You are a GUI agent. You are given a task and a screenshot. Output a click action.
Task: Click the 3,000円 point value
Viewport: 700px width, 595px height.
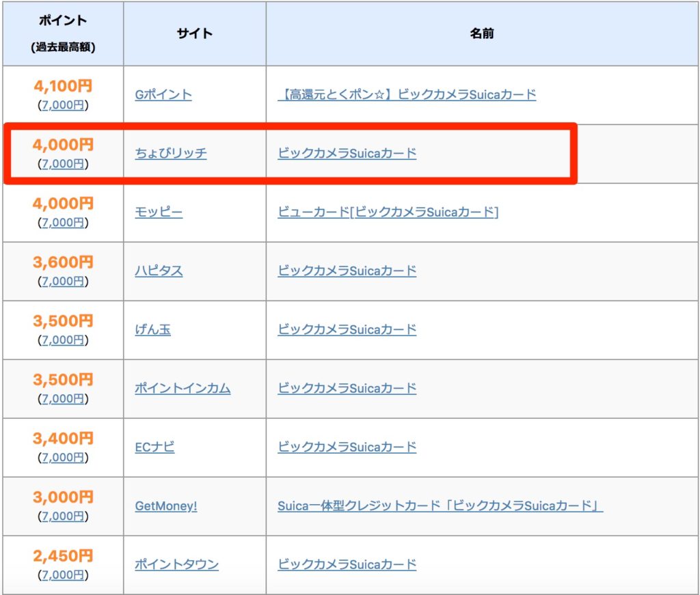point(63,497)
